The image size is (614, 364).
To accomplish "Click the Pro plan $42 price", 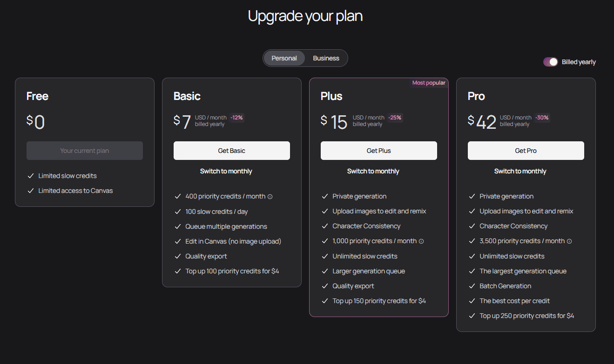I will 482,122.
